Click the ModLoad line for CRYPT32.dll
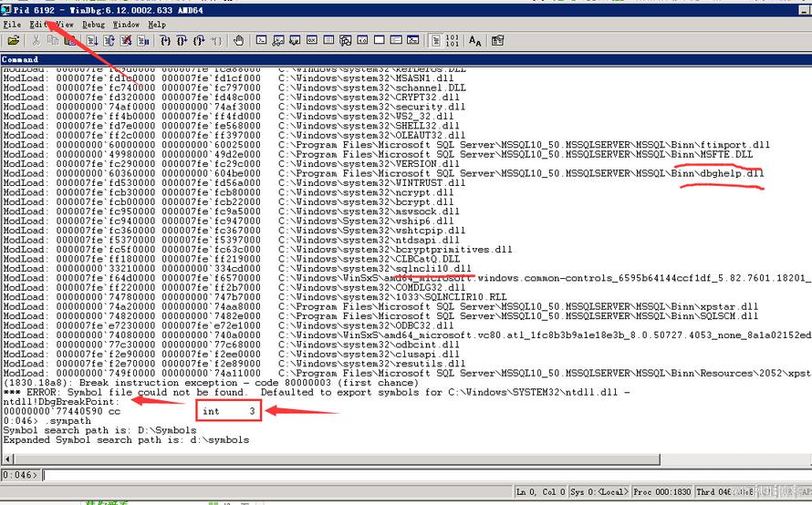 (x=231, y=98)
